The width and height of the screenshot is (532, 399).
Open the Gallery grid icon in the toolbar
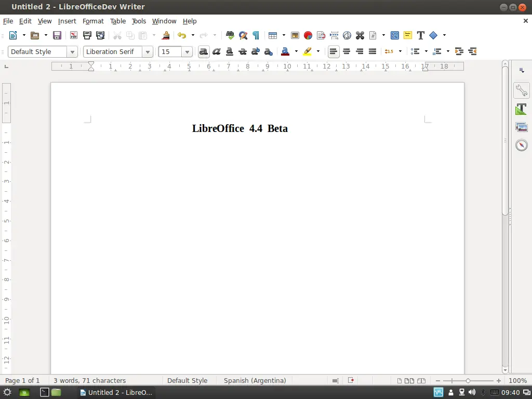(395, 35)
